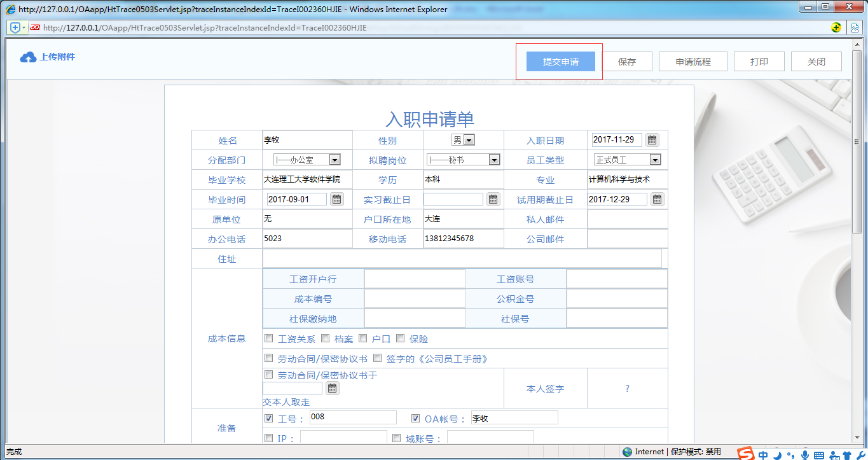Click the Sogou microphone voice input icon
This screenshot has height=460, width=868.
805,454
